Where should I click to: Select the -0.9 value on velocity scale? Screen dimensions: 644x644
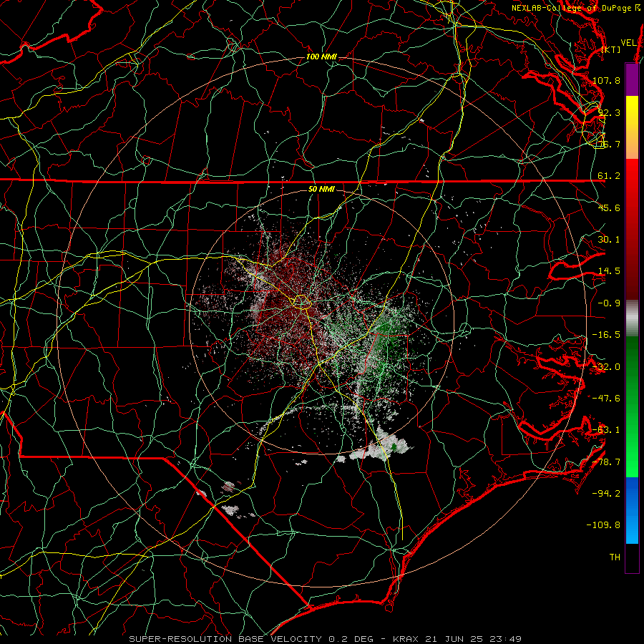(x=609, y=303)
